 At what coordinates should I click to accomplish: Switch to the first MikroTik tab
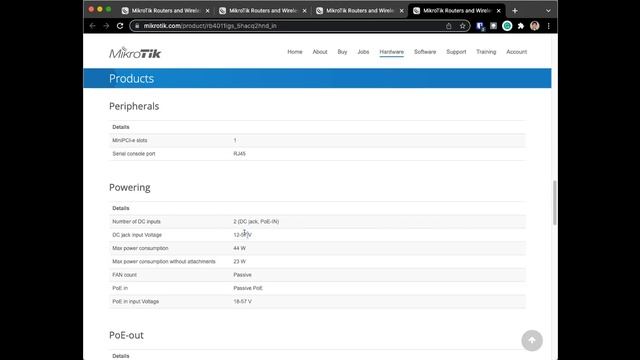(165, 11)
